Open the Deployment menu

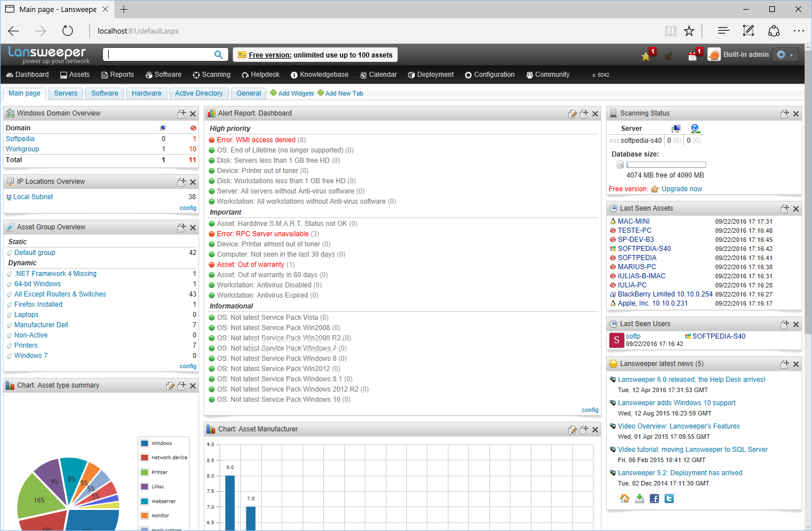tap(431, 75)
